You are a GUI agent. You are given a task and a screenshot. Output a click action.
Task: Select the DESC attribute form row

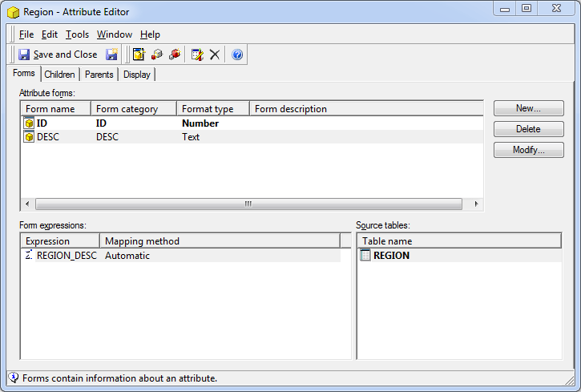48,137
